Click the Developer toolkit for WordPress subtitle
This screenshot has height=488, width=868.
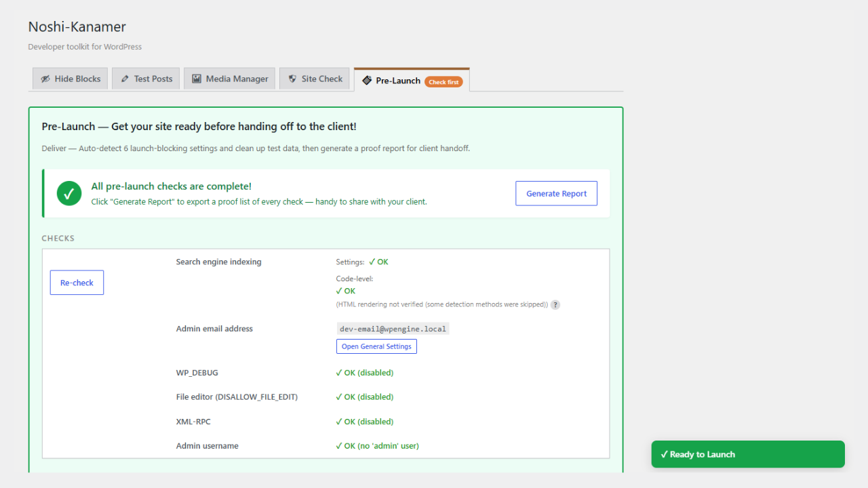click(85, 47)
